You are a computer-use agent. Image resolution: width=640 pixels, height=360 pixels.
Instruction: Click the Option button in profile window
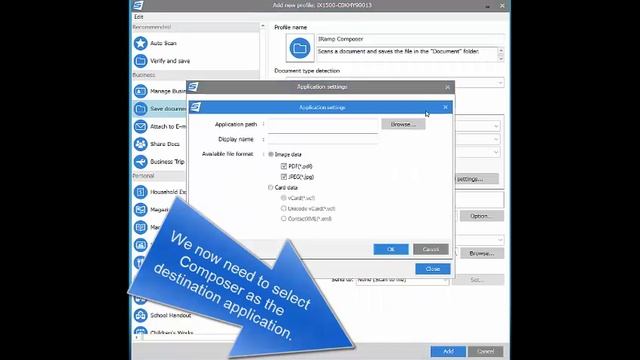(482, 216)
